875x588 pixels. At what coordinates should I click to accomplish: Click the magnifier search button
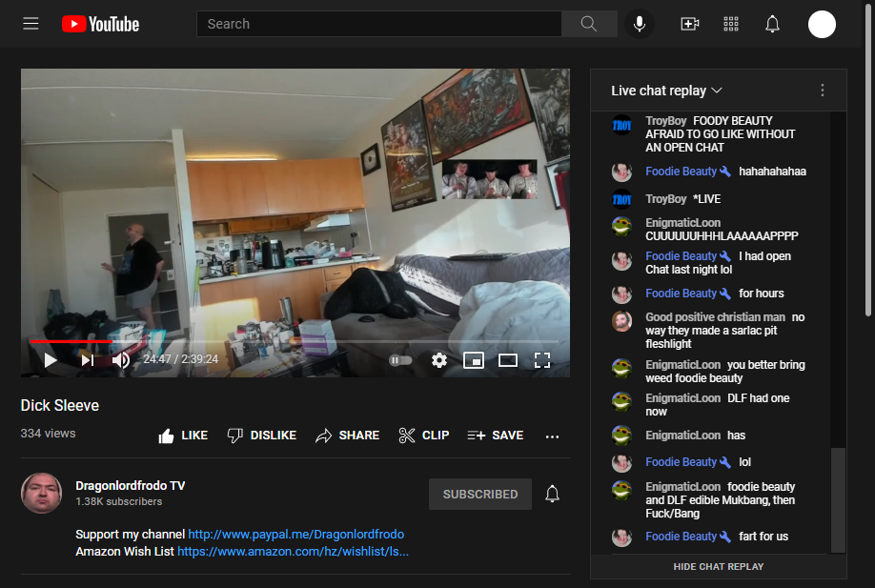[589, 24]
